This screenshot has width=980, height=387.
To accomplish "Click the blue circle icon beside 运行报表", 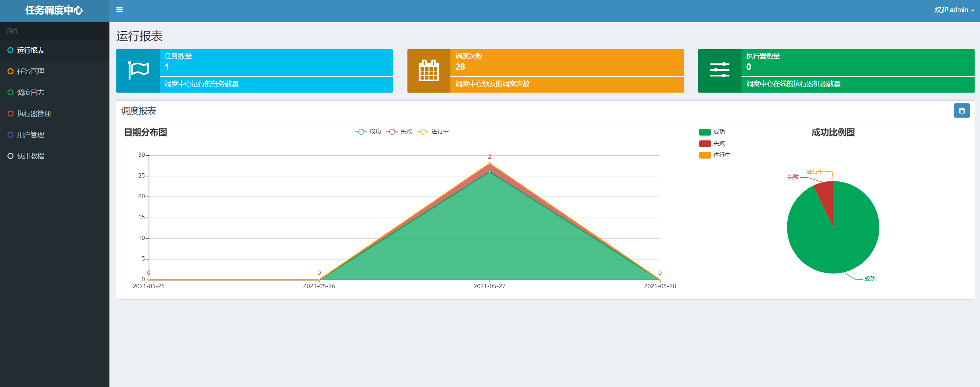I will click(x=10, y=50).
